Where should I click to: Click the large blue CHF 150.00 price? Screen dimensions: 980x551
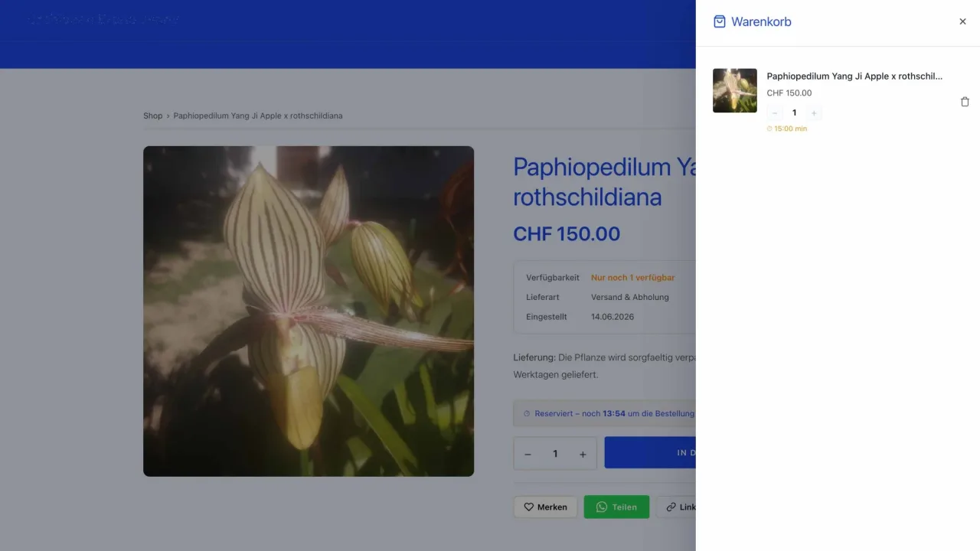(567, 234)
